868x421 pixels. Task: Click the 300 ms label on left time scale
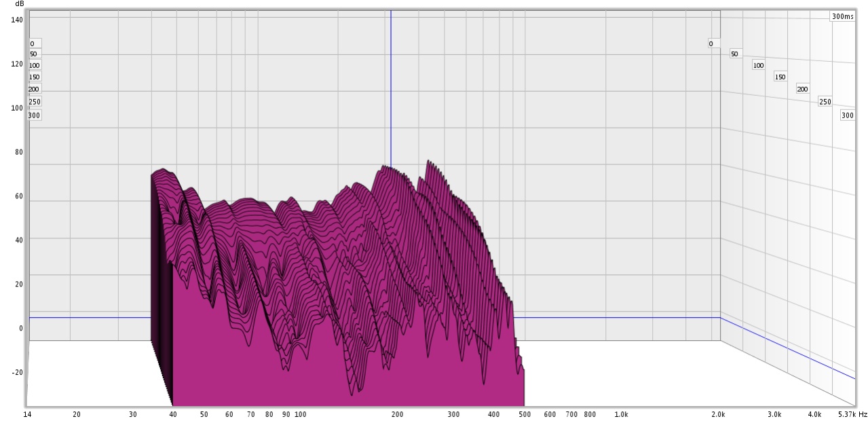[x=35, y=115]
